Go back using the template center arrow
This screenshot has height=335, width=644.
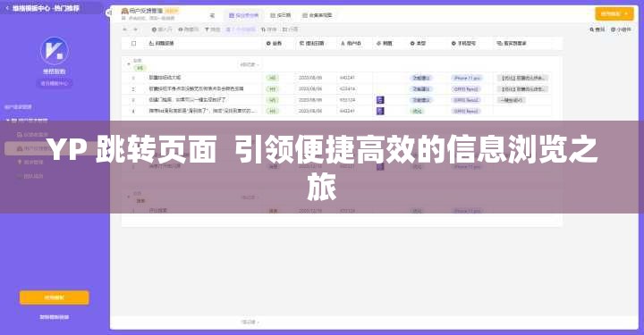coord(7,8)
